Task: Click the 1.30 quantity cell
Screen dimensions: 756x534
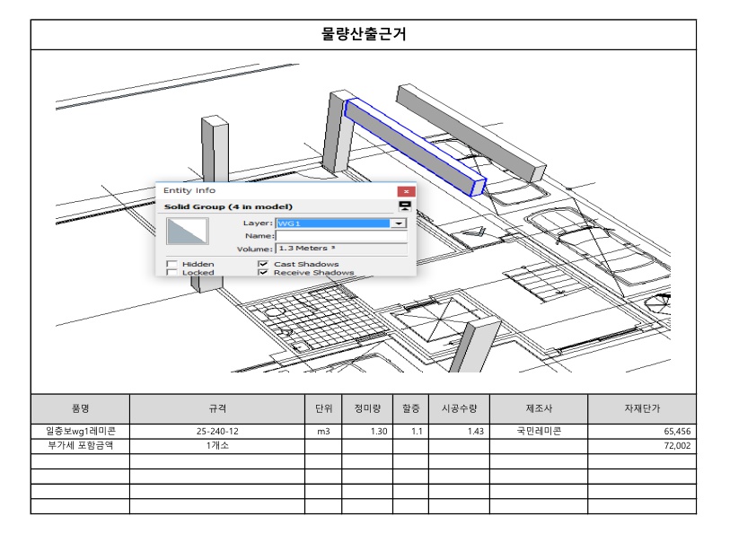Action: point(367,432)
